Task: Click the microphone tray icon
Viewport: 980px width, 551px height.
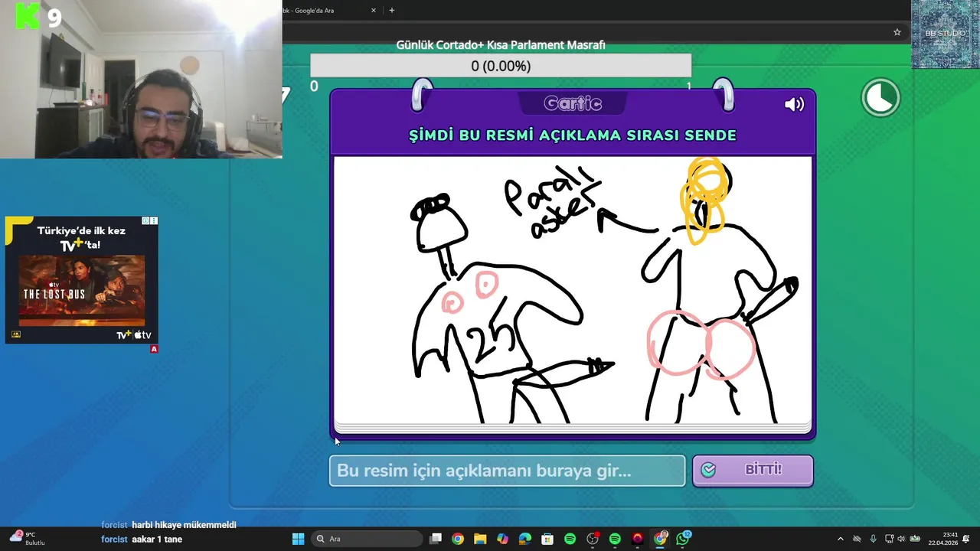Action: [x=873, y=539]
